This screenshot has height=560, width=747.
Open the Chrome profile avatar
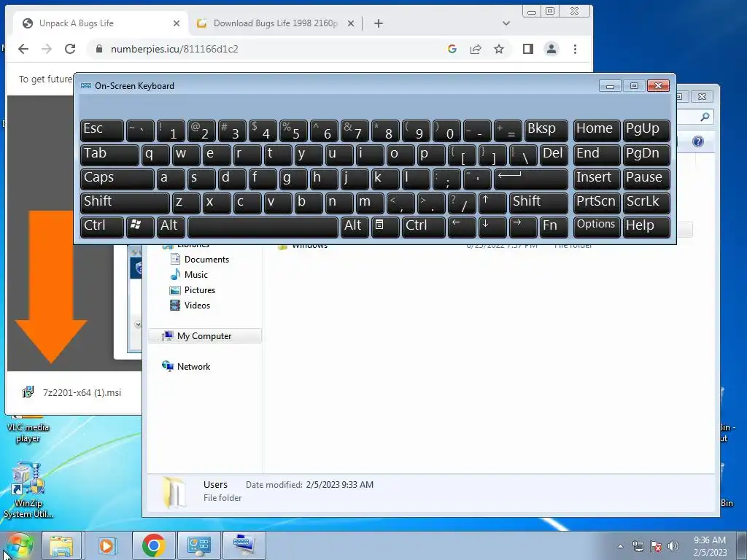click(x=551, y=49)
